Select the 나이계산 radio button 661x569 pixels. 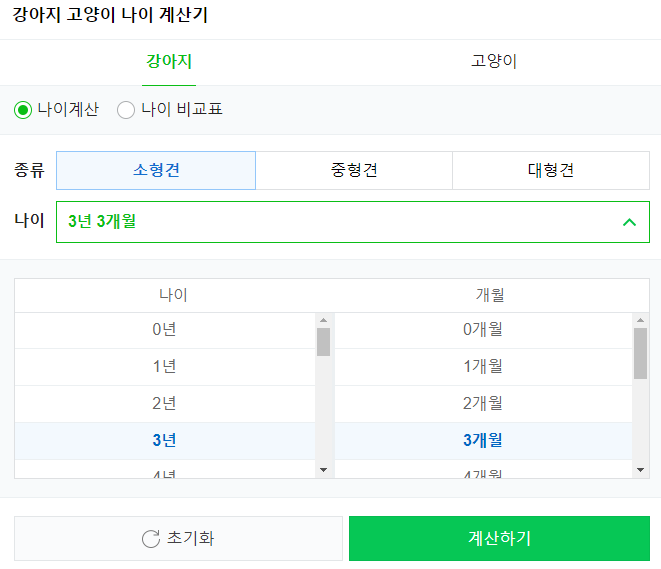[23, 110]
